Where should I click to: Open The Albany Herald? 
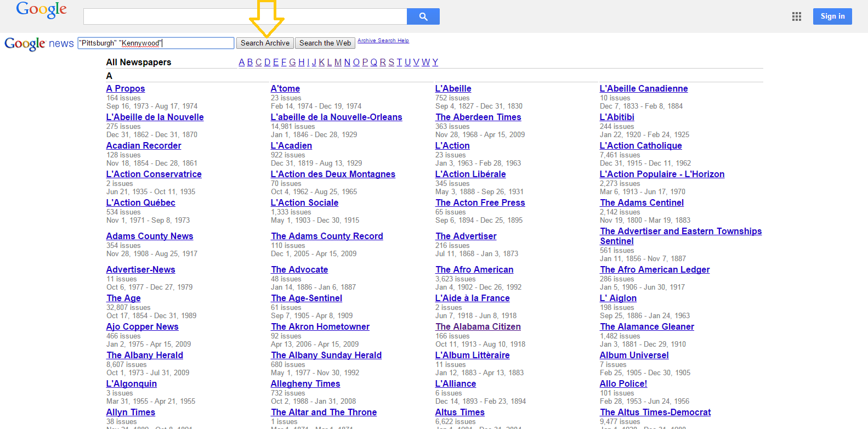(145, 355)
